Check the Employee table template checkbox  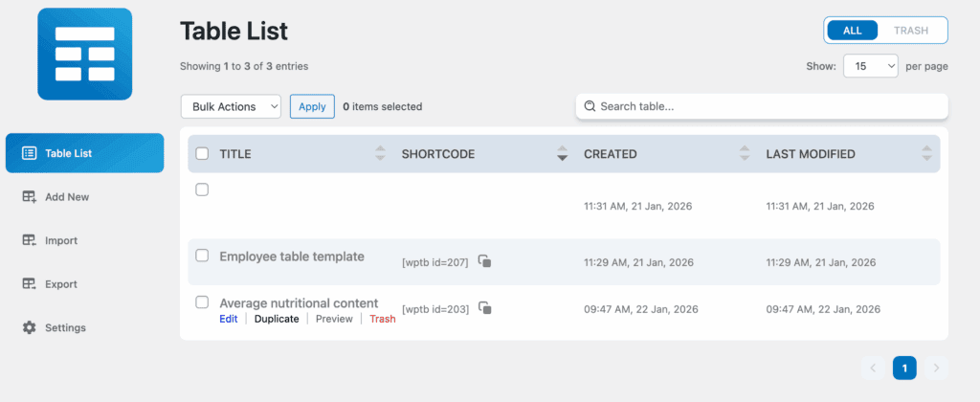202,256
